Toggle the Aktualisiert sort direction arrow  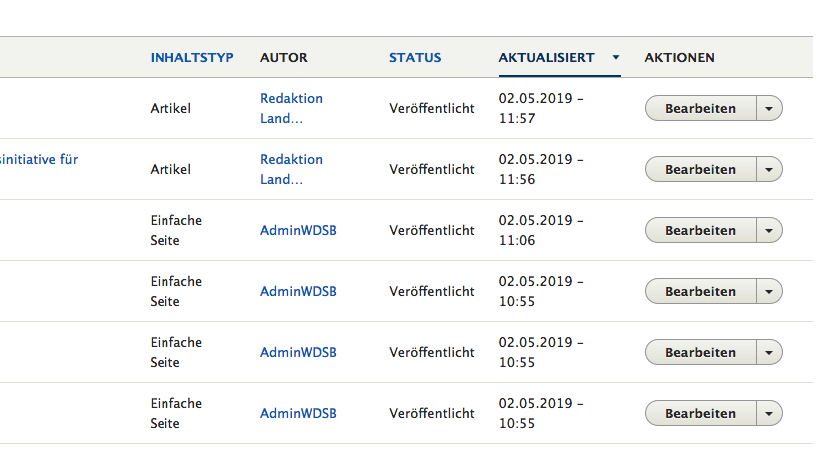pos(616,58)
